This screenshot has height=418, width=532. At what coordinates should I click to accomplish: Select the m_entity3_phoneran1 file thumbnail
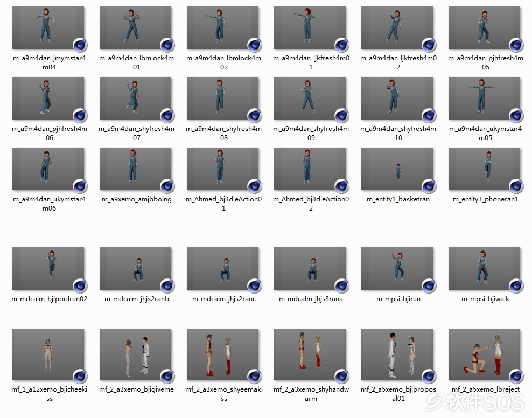(x=484, y=169)
